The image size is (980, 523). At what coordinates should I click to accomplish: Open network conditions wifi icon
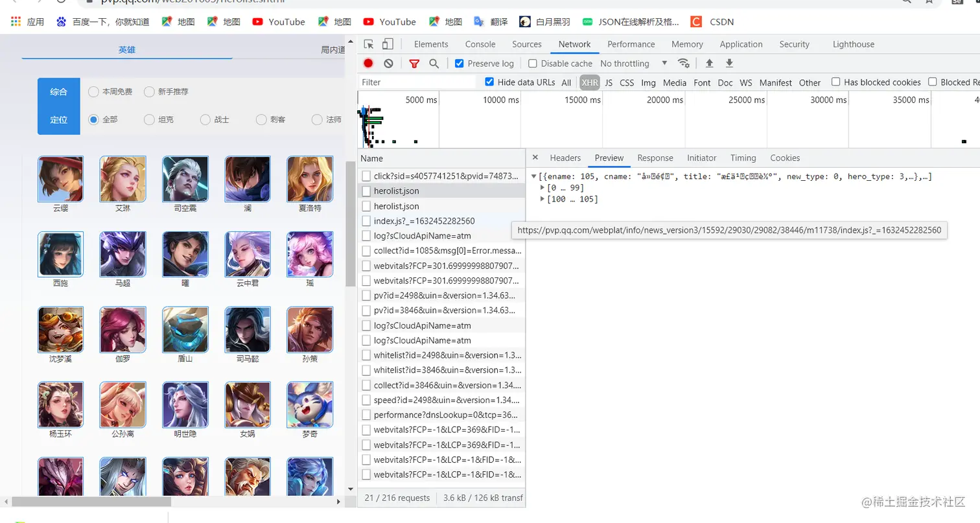[x=683, y=63]
